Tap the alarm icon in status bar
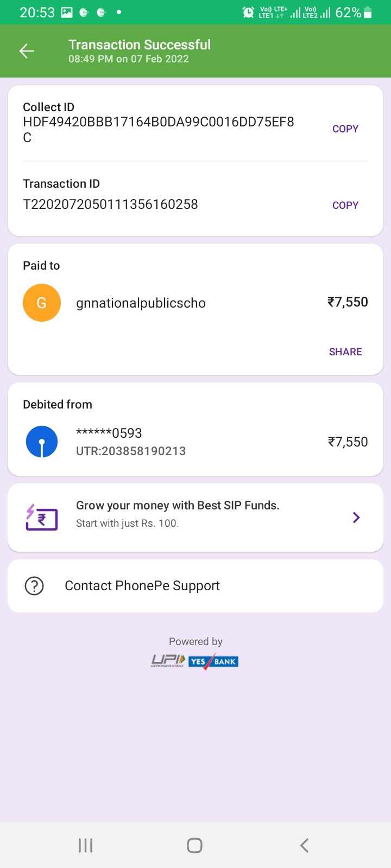391x868 pixels. click(x=248, y=12)
